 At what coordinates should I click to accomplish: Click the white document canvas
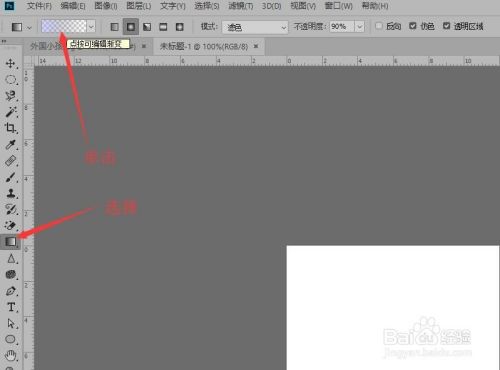[x=393, y=308]
